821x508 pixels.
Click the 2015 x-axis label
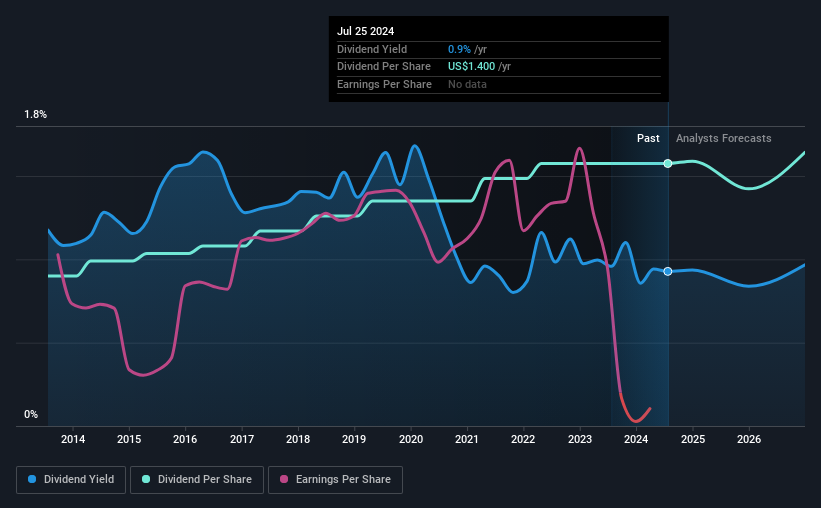[x=129, y=439]
